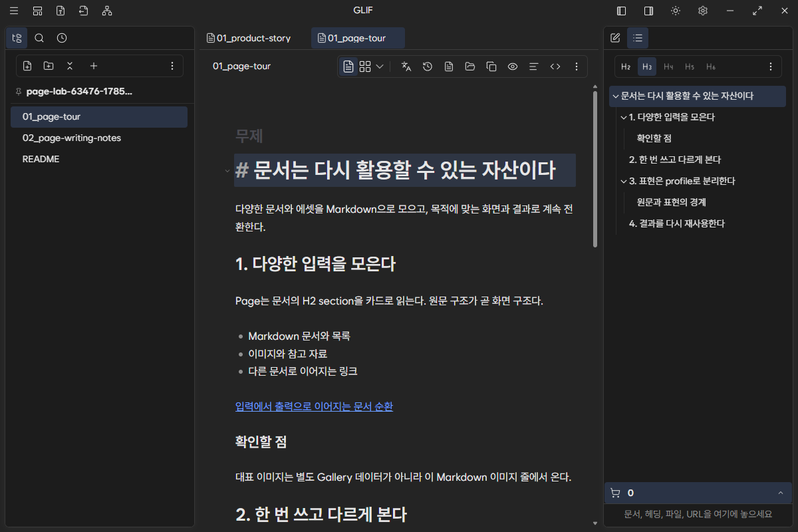Viewport: 798px width, 532px height.
Task: Click the file export icon in title bar
Action: [x=61, y=11]
